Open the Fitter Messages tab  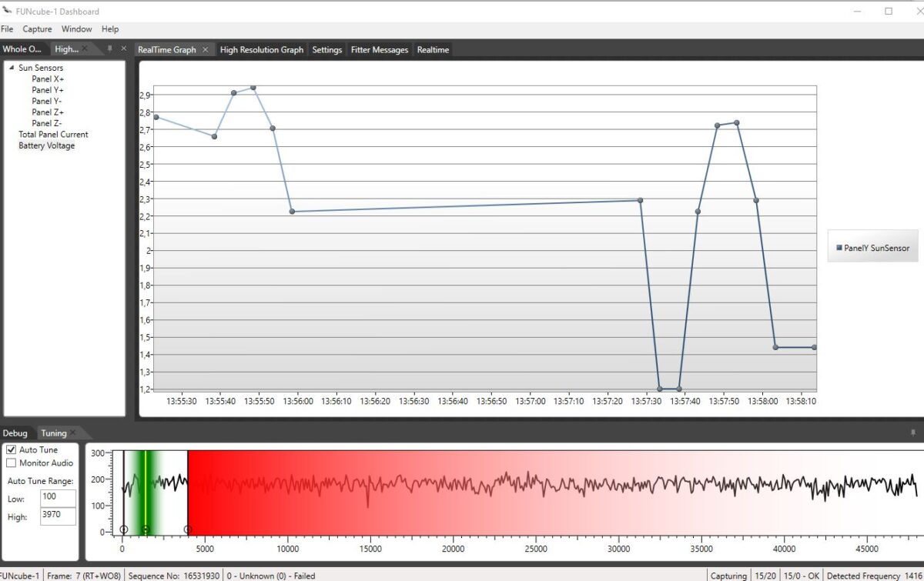click(x=379, y=50)
